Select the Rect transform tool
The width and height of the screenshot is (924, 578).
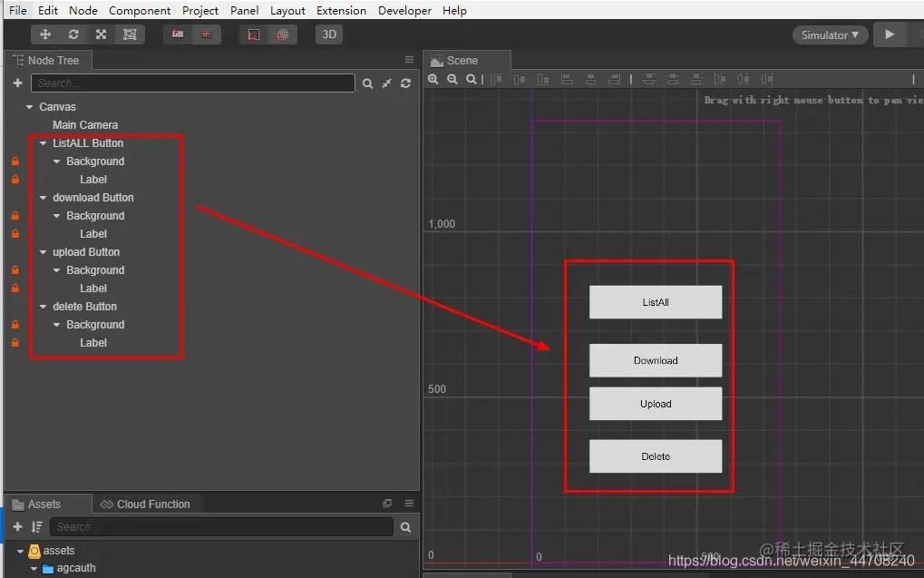click(x=130, y=34)
